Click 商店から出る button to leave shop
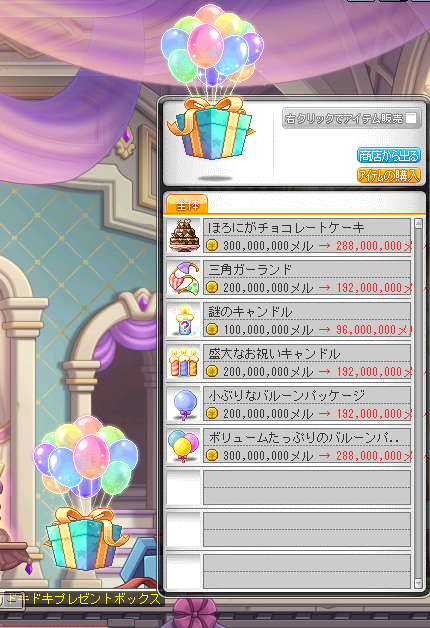 pyautogui.click(x=388, y=155)
